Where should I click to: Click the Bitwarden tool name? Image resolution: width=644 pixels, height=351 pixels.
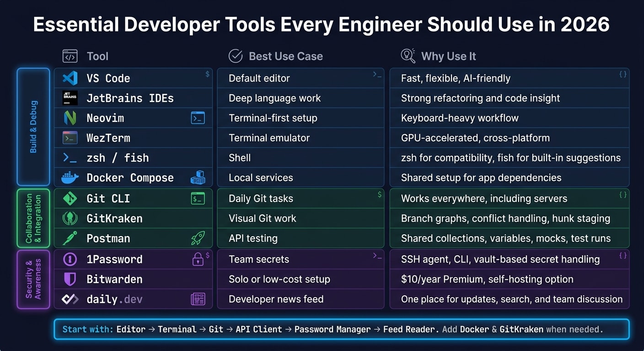tap(114, 279)
